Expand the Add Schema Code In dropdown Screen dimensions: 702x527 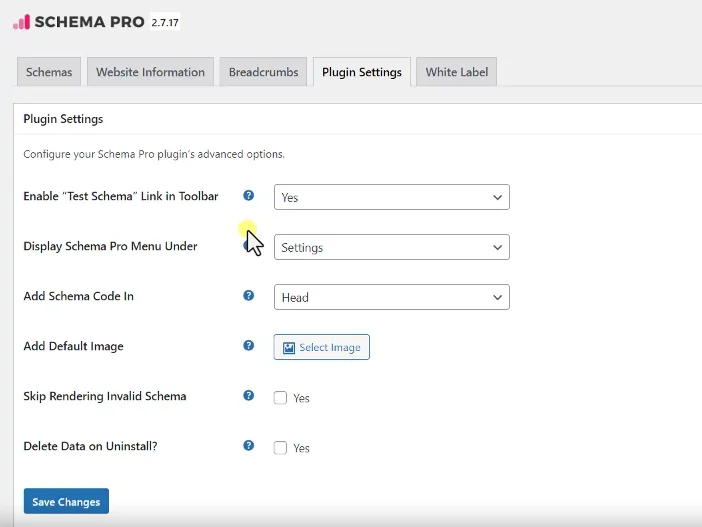pos(392,297)
